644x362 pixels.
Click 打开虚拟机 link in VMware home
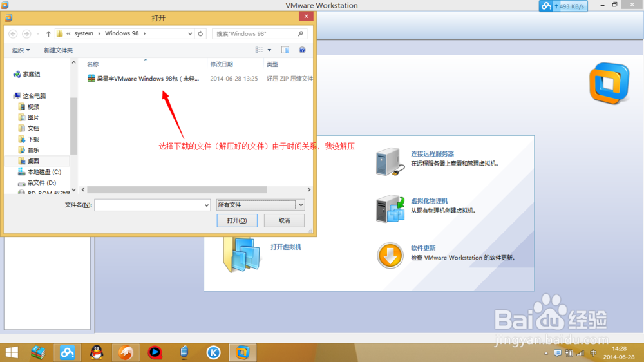coord(286,247)
